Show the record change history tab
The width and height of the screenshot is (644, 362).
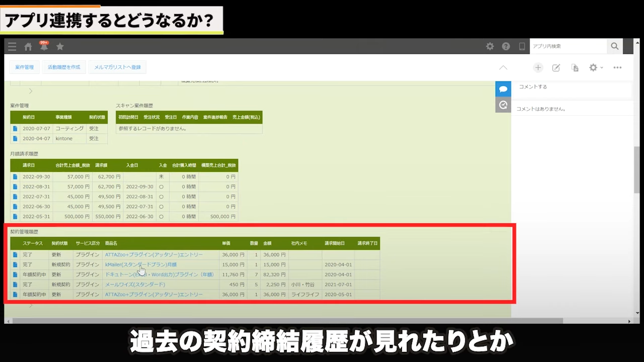point(503,105)
